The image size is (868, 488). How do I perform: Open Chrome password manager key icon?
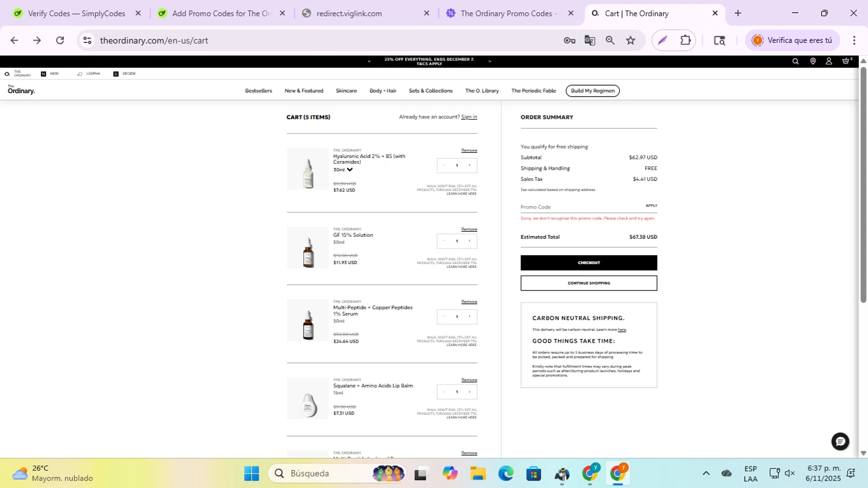click(569, 41)
